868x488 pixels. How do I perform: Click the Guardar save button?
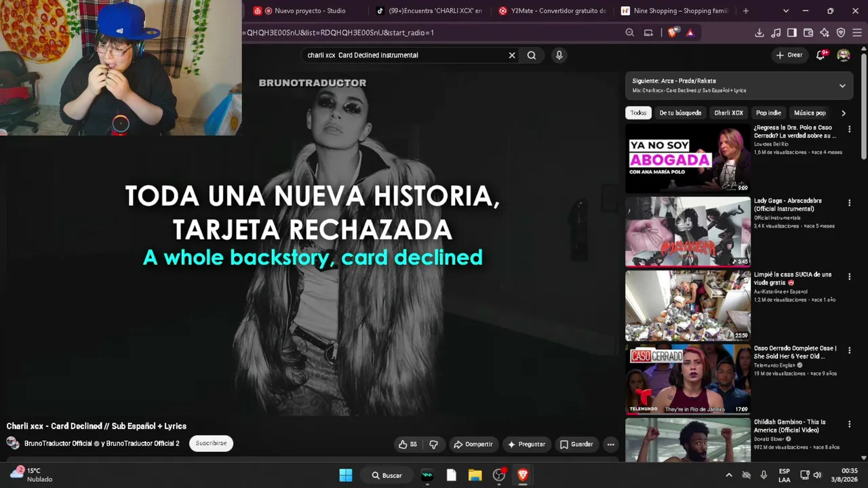(576, 445)
